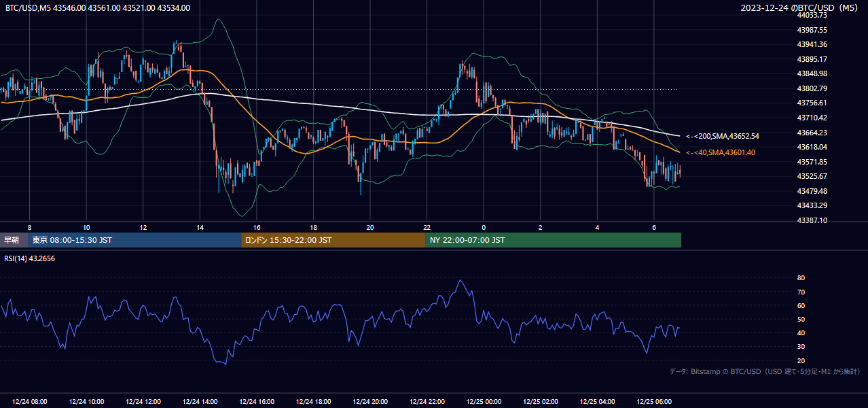Click price axis value 43895.17
This screenshot has height=408, width=868.
pos(812,59)
